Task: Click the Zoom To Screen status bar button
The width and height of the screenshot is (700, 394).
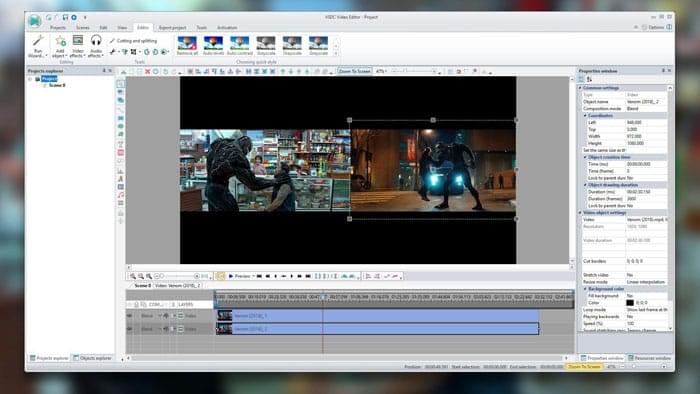Action: [x=584, y=367]
